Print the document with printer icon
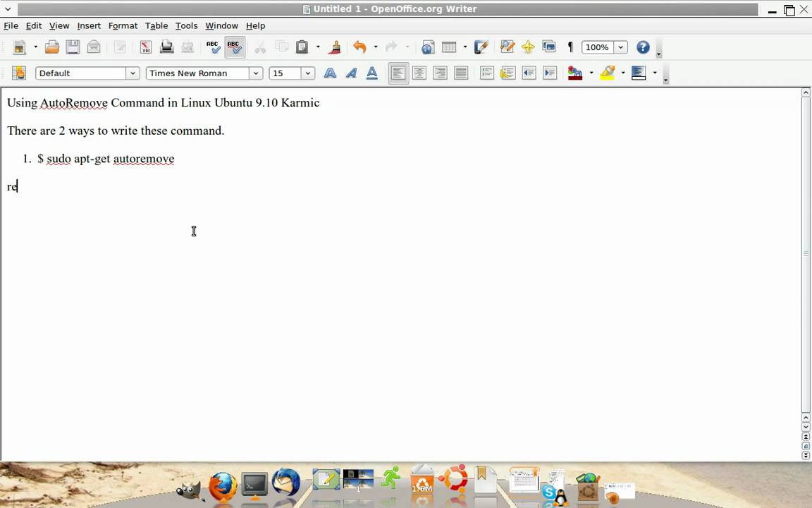 point(166,47)
